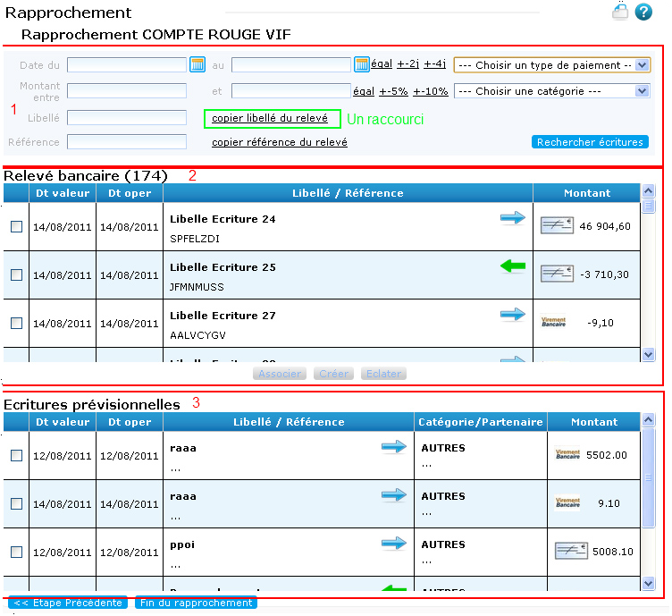Click Virement Bancaire icon beside 5502.00
The width and height of the screenshot is (672, 616).
(x=567, y=454)
